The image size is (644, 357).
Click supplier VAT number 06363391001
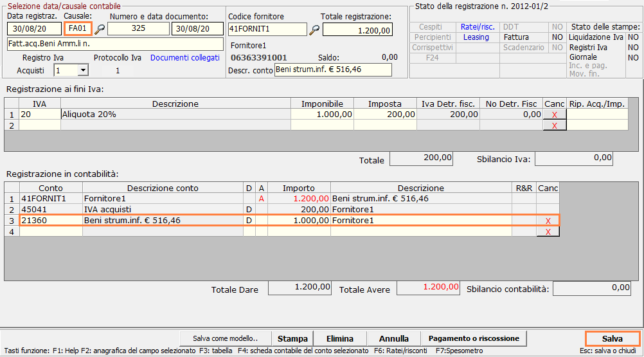(x=259, y=58)
